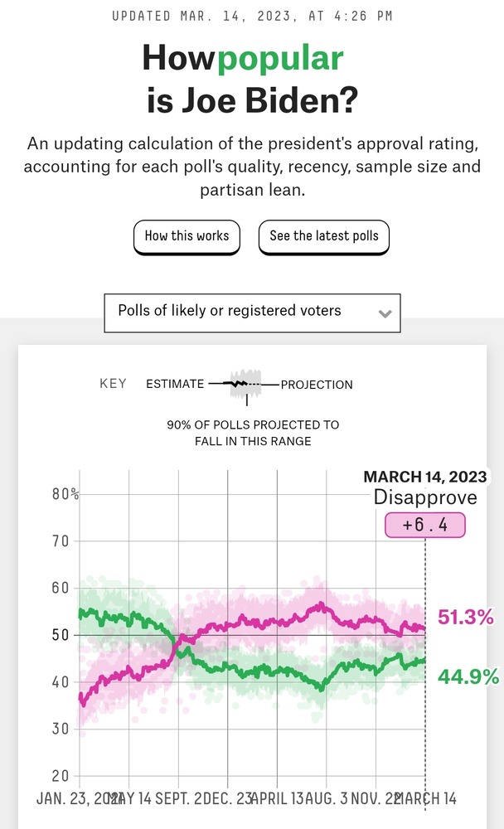504x829 pixels.
Task: Click the 80% y-axis label
Action: click(x=63, y=494)
